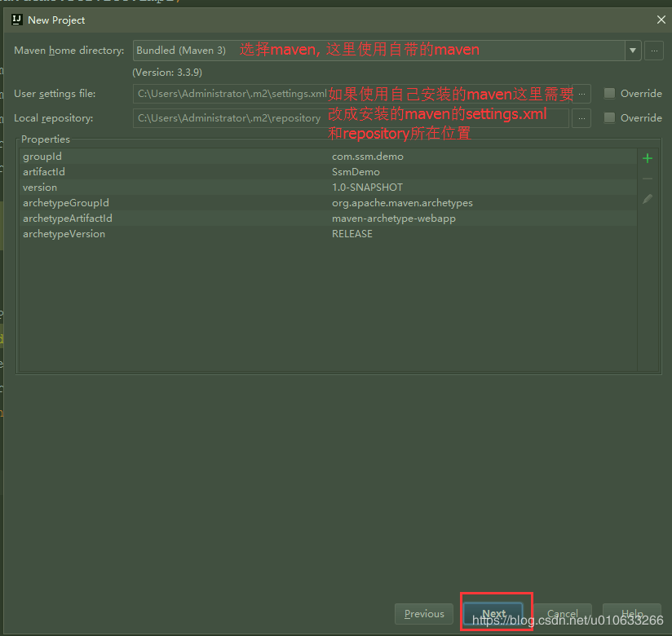The height and width of the screenshot is (636, 672).
Task: Browse for local repository with ellipsis button
Action: (581, 117)
